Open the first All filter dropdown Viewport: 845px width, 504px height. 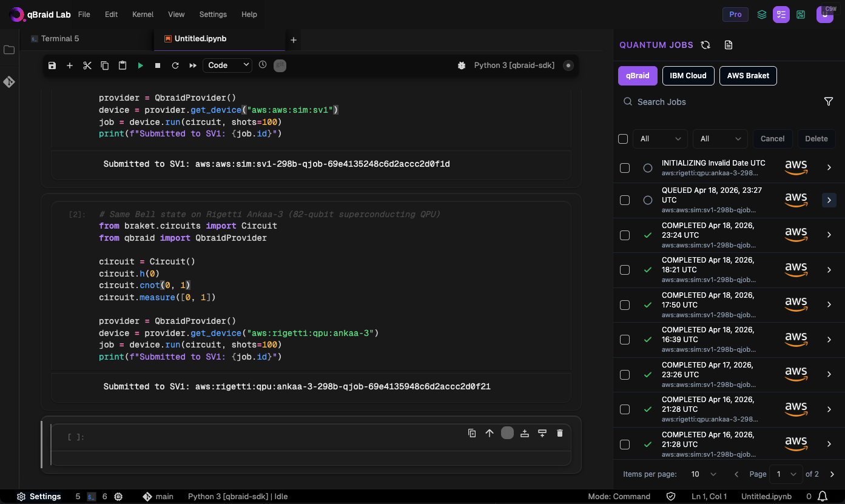click(x=660, y=139)
